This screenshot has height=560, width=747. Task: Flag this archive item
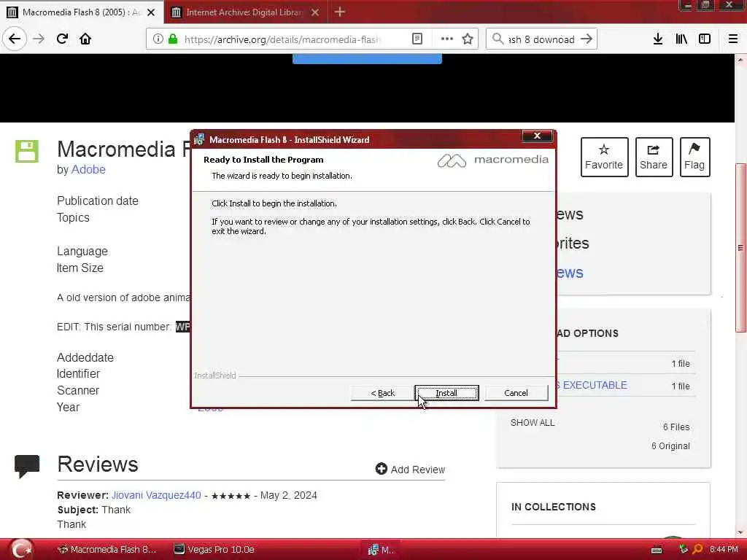pos(694,157)
